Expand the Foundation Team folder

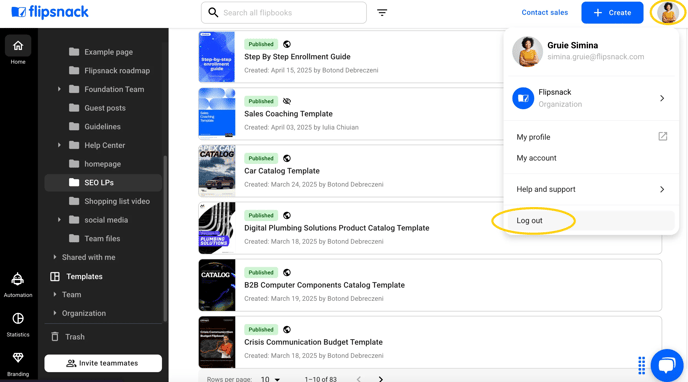[x=59, y=89]
